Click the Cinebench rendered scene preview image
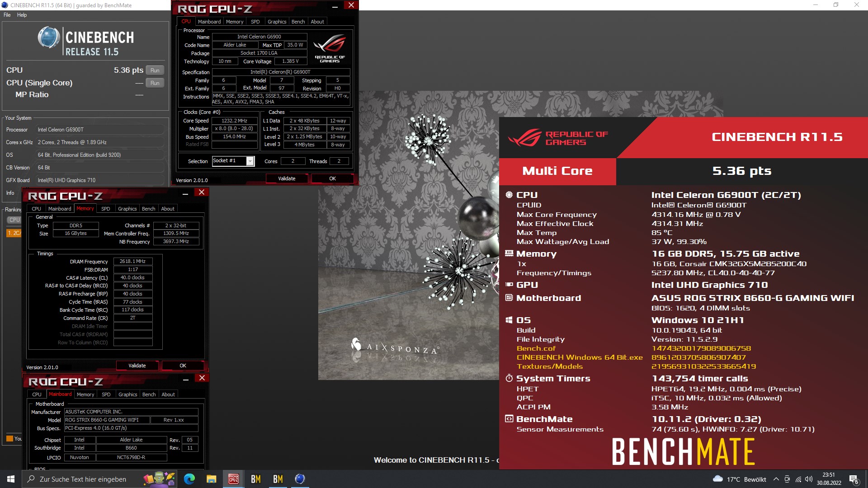 (409, 235)
